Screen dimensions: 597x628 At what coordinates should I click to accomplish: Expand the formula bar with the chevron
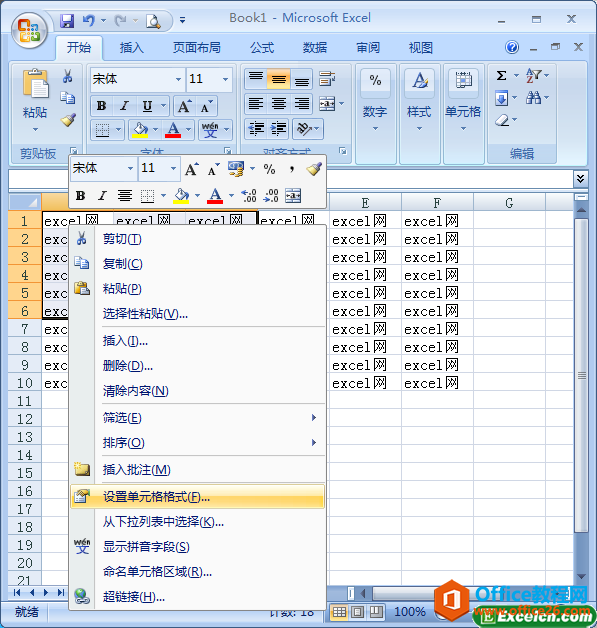pos(581,179)
